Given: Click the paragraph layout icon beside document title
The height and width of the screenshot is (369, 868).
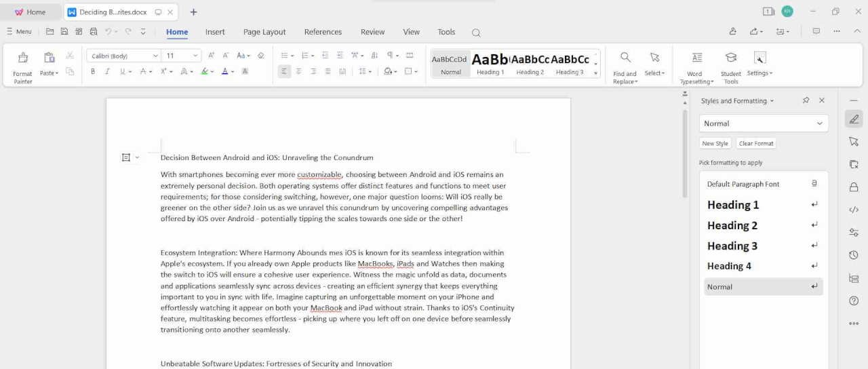Looking at the screenshot, I should (x=126, y=157).
